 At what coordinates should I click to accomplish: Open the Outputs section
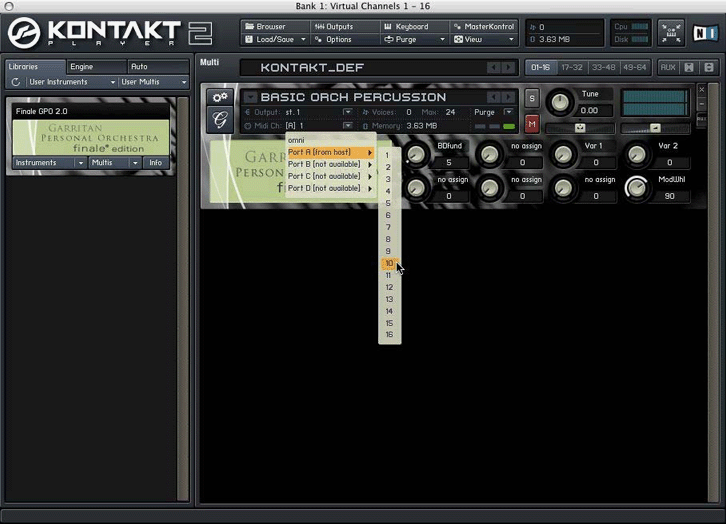345,26
